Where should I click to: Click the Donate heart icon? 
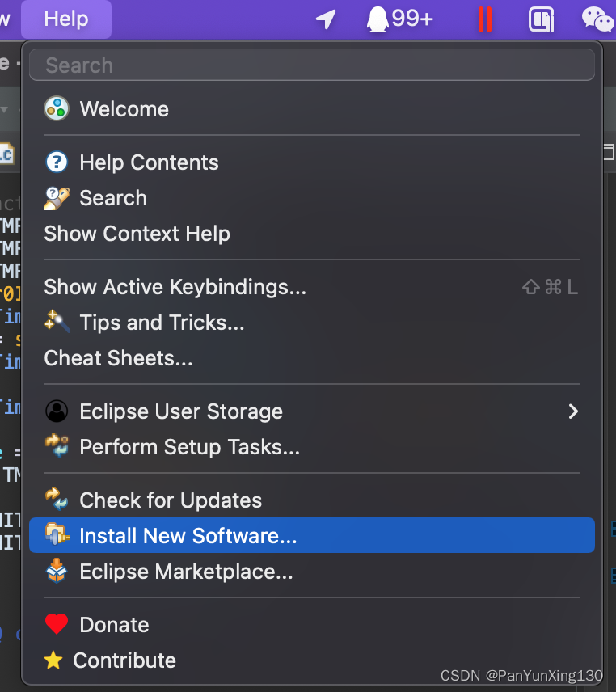click(x=56, y=624)
